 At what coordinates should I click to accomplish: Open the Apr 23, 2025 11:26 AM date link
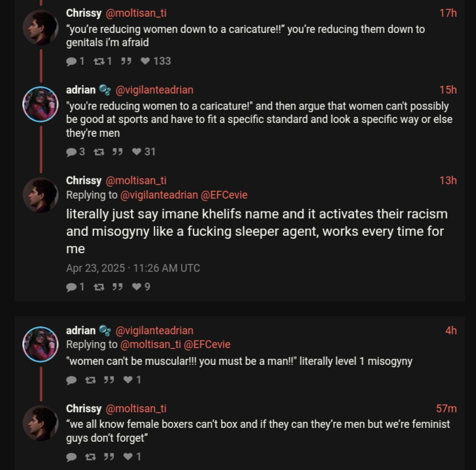[133, 268]
